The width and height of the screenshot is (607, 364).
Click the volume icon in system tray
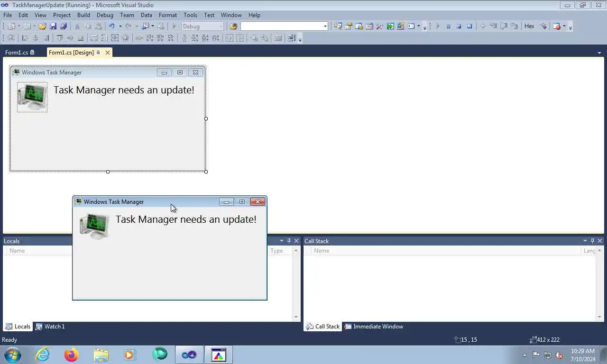click(559, 355)
